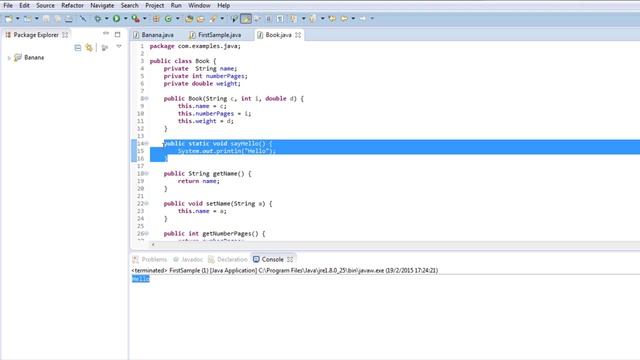640x360 pixels.
Task: Click the Print toolbar icon
Action: (x=69, y=19)
